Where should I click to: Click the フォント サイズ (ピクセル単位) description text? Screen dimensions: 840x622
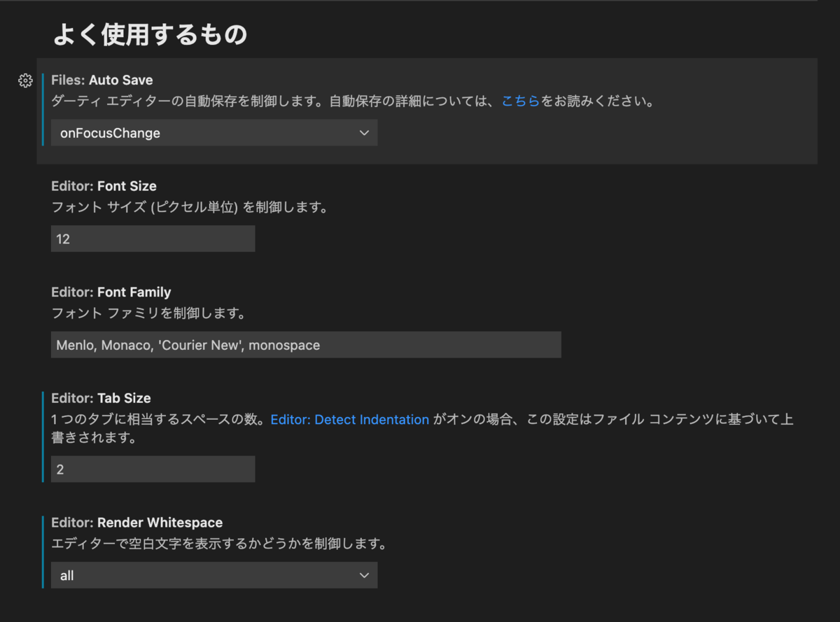[190, 208]
